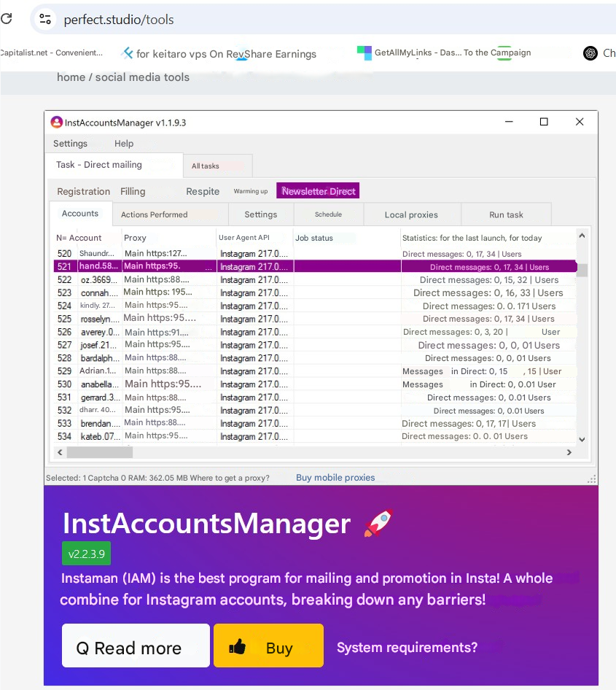Select account row 531 gerrard.3
616x690 pixels.
[x=315, y=398]
